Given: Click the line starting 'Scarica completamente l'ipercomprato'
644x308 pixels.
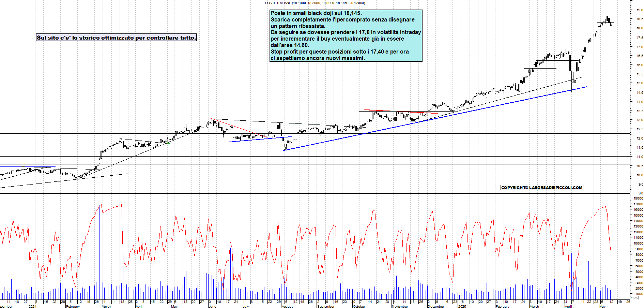Looking at the screenshot, I should (x=342, y=19).
